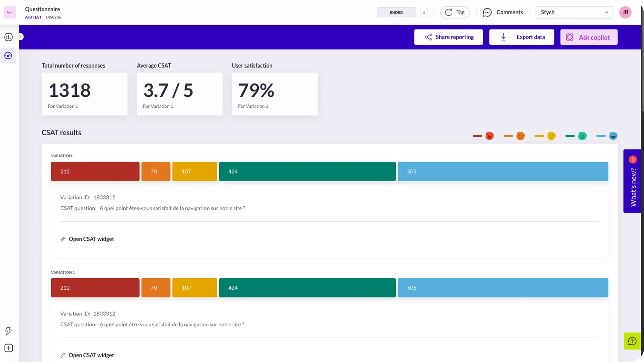Open the Stych account dropdown
644x362 pixels.
(574, 12)
